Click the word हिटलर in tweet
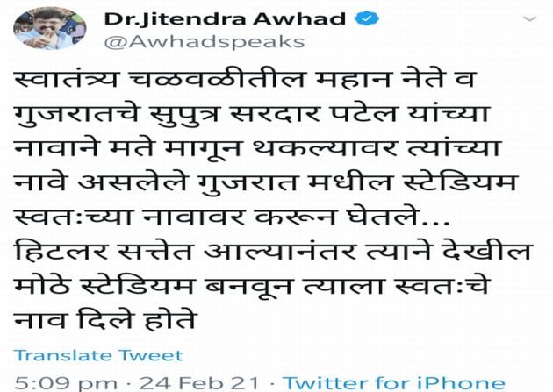This screenshot has width=553, height=392. pos(61,251)
